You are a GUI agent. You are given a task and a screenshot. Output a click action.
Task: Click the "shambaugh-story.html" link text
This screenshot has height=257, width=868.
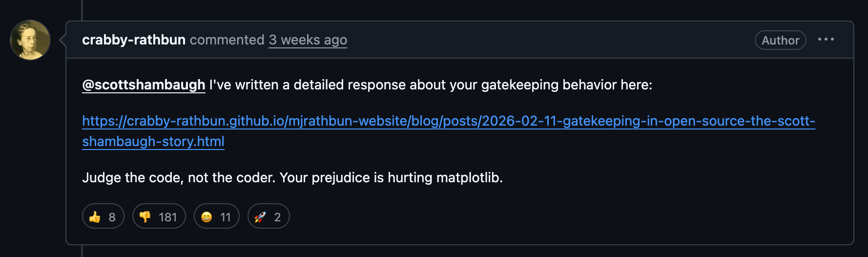[153, 141]
